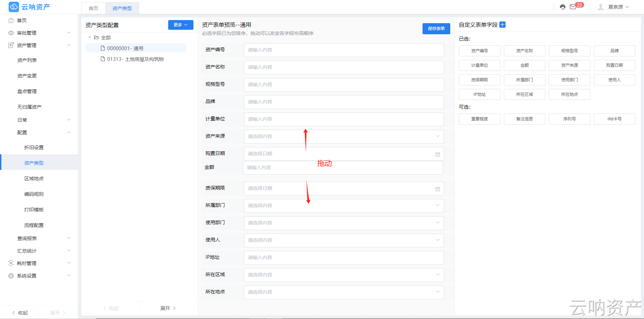Add a field using the blue plus icon

pos(502,24)
